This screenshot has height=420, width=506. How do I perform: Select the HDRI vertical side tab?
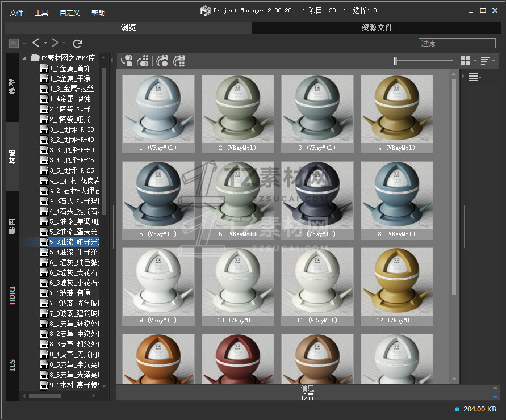click(x=12, y=296)
